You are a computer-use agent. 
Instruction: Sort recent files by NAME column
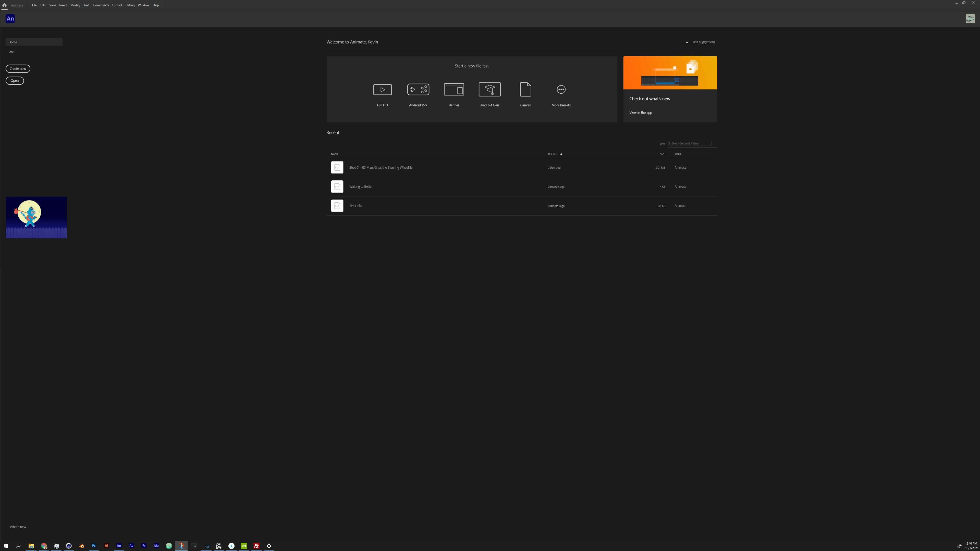(335, 154)
